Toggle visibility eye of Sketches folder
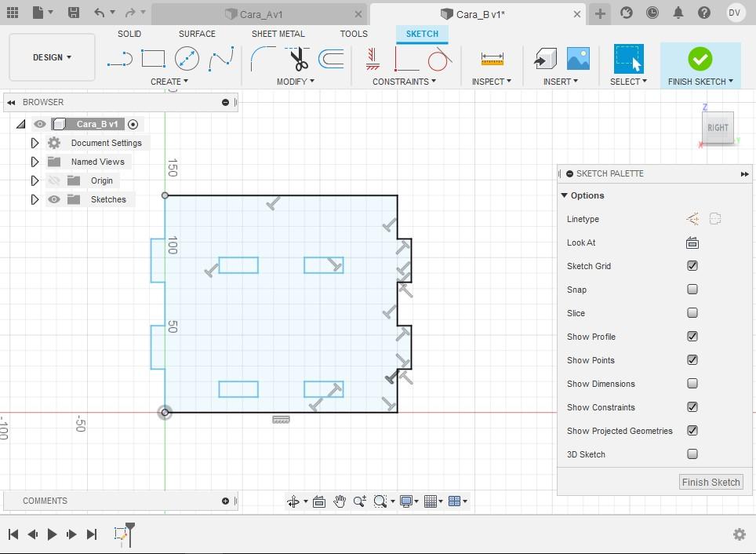Screen dimensions: 756x554 [x=54, y=199]
